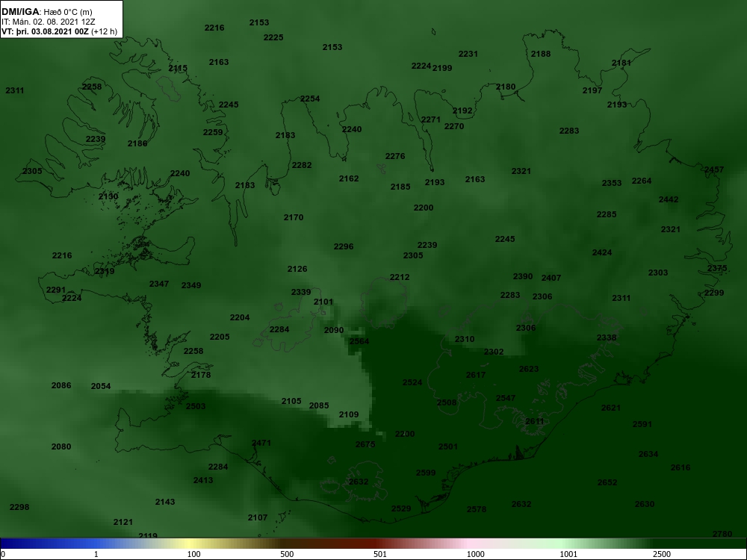Click the map value 2212
This screenshot has width=747, height=560.
[x=399, y=277]
